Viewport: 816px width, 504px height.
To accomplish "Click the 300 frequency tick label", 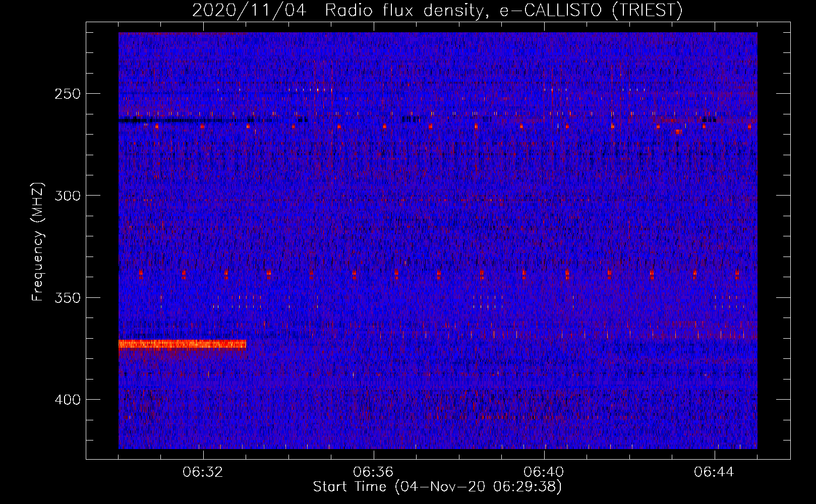I will [x=68, y=196].
